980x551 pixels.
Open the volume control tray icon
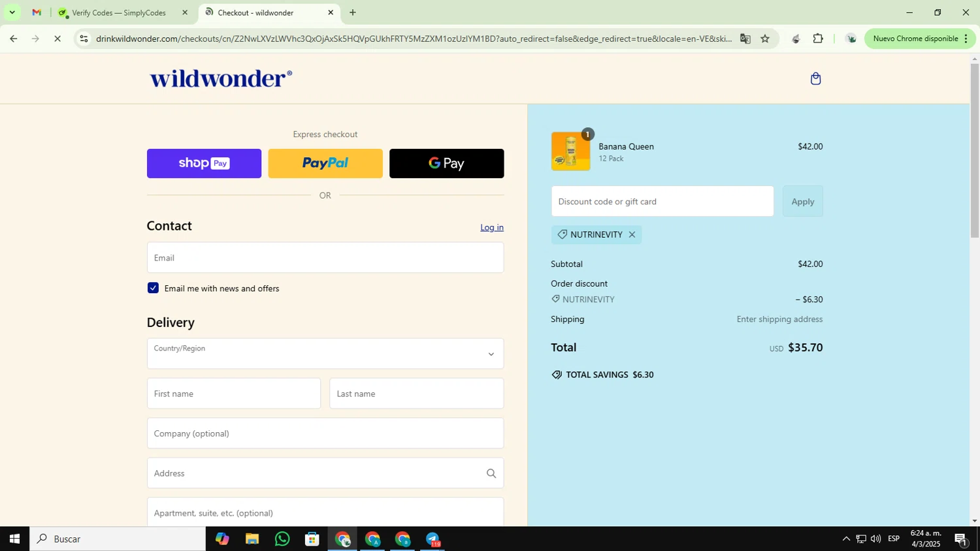[875, 539]
